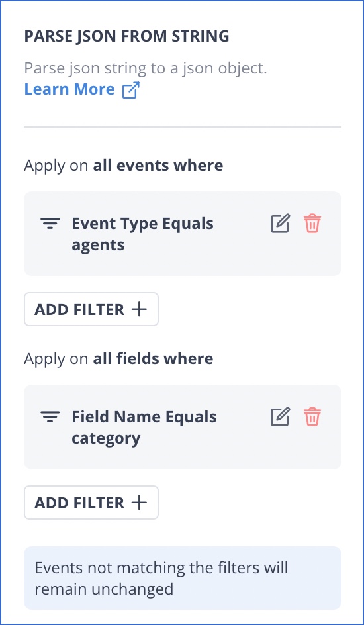
Task: Edit the Field Name Equals category filter
Action: pyautogui.click(x=281, y=416)
